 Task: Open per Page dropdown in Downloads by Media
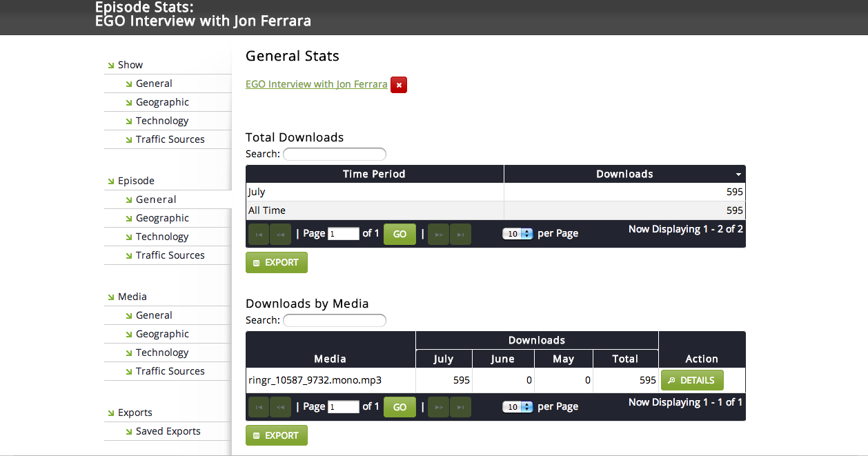[517, 407]
